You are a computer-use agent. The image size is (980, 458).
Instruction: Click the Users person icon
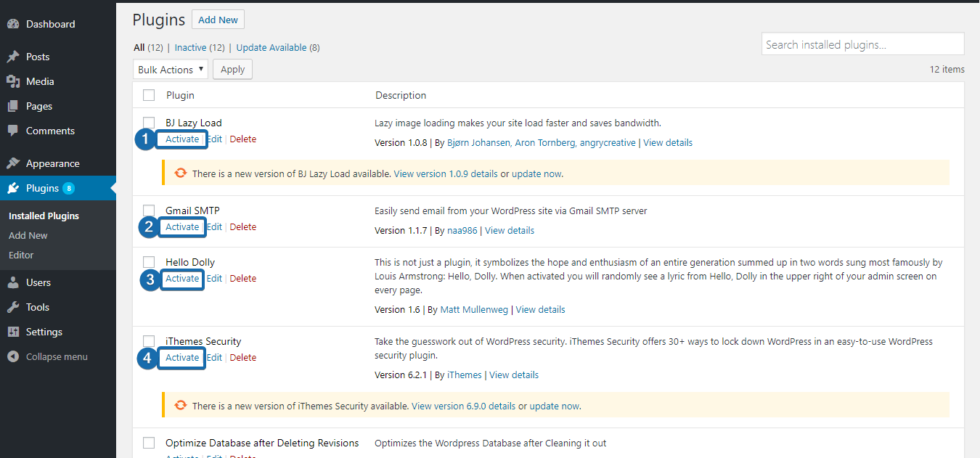[13, 282]
